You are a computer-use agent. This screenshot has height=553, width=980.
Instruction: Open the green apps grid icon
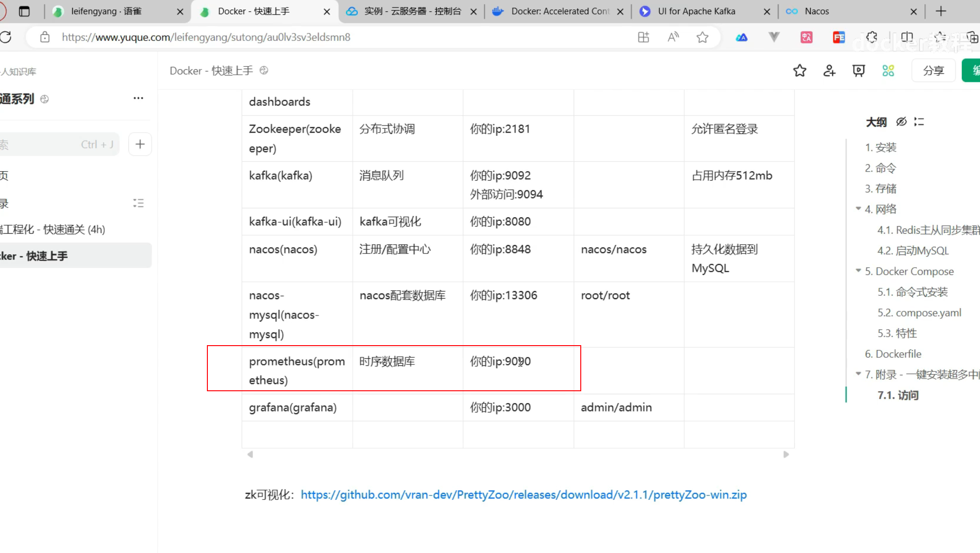click(888, 71)
